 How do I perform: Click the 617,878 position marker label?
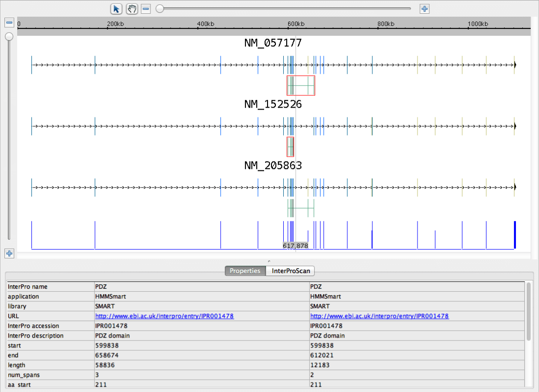tap(295, 246)
